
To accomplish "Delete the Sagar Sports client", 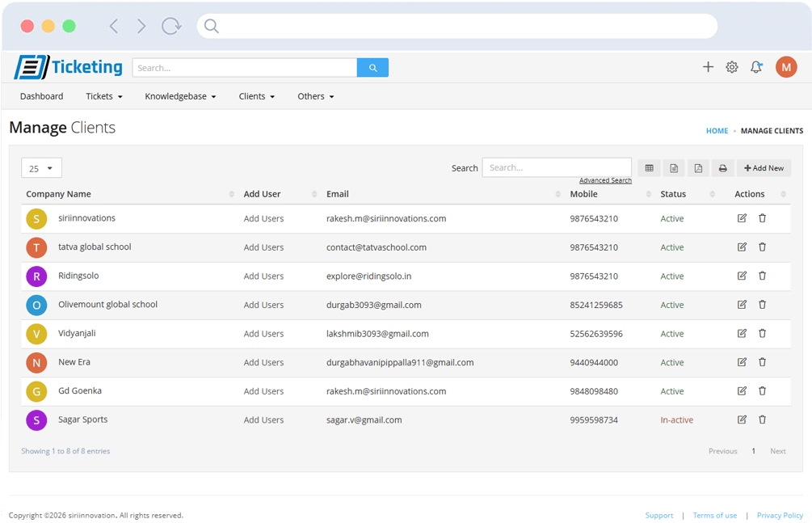I will point(762,420).
